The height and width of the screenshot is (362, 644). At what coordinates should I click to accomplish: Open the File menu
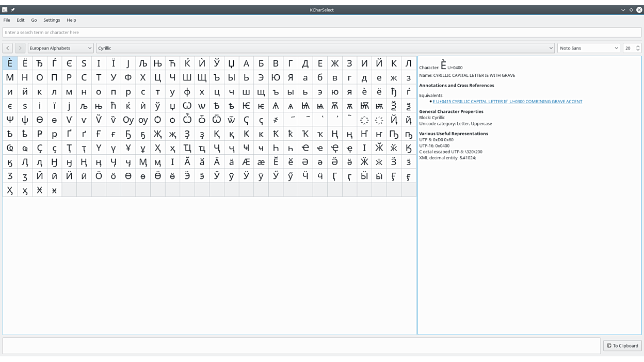coord(7,20)
